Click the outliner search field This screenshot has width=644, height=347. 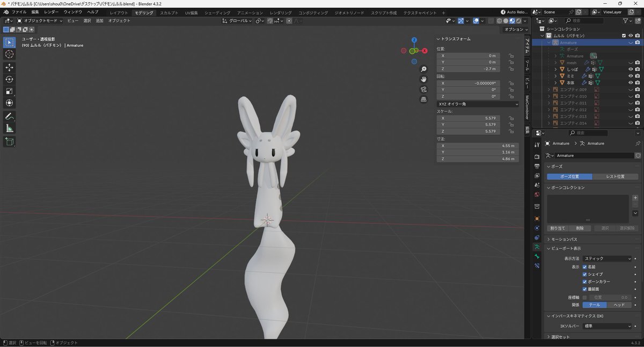pyautogui.click(x=583, y=20)
